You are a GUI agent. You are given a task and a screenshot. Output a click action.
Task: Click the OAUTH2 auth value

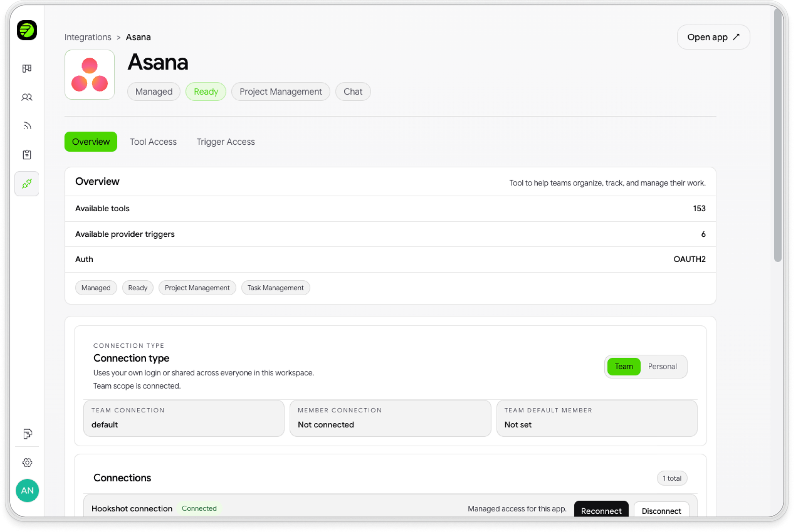689,259
